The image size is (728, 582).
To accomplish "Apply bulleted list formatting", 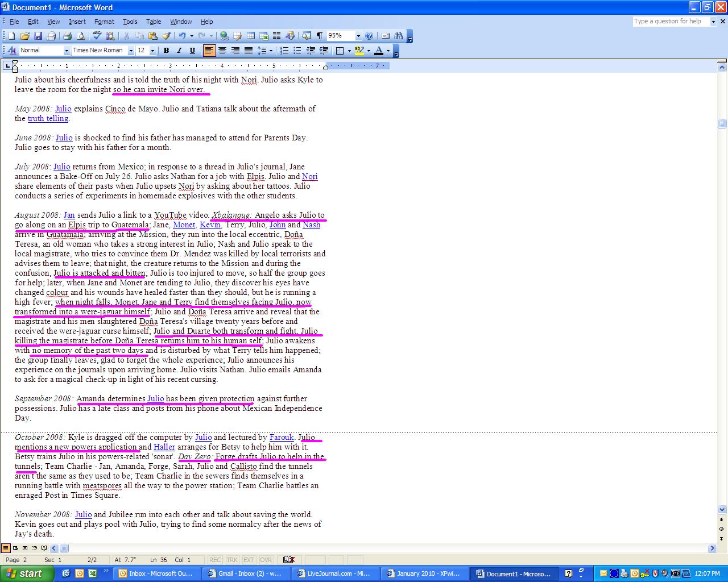I will coord(297,51).
